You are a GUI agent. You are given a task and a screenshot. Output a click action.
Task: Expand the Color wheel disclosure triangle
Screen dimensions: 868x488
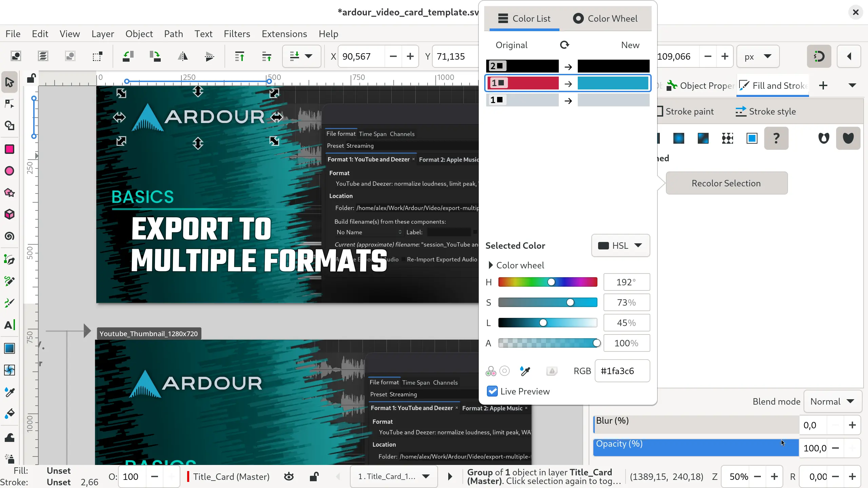pos(490,265)
